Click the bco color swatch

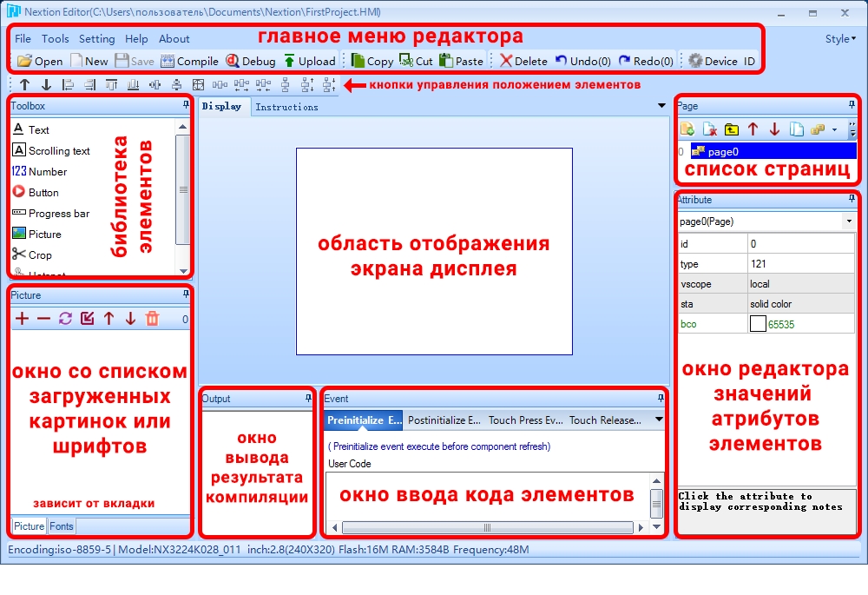click(758, 323)
